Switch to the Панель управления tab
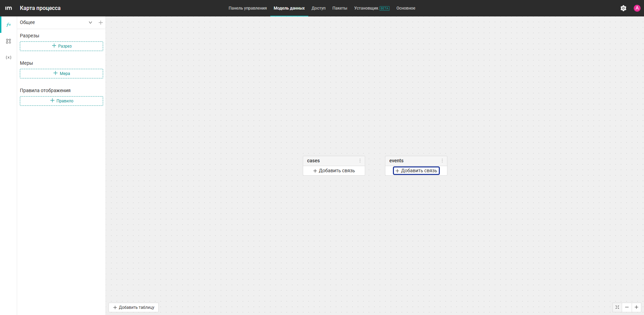The height and width of the screenshot is (315, 644). [248, 8]
